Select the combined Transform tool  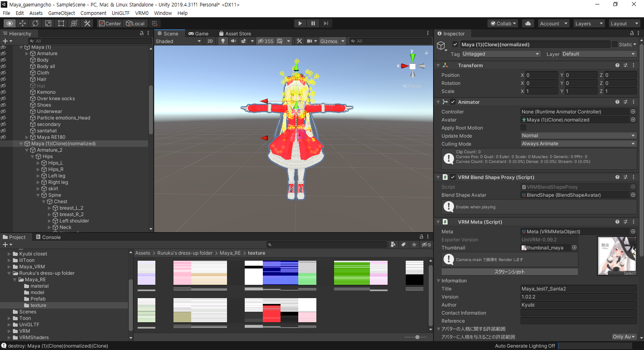click(74, 23)
